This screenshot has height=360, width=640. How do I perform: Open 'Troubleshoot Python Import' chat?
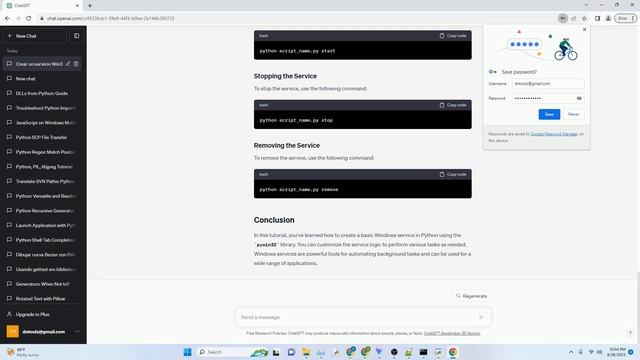coord(42,108)
